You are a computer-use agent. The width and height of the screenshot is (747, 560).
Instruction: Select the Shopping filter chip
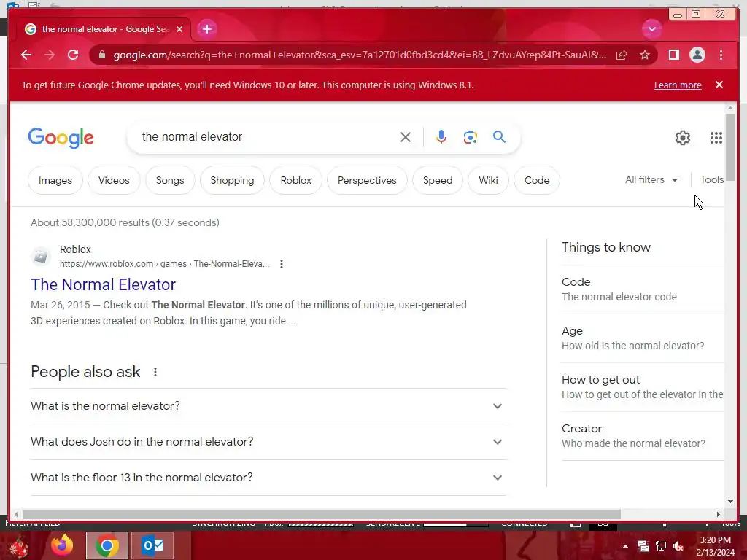pos(232,180)
